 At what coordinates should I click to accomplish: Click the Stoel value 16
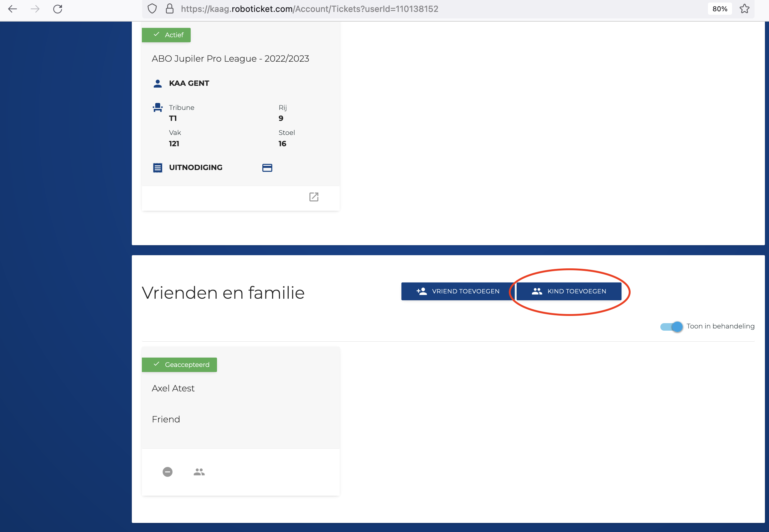[x=282, y=144]
